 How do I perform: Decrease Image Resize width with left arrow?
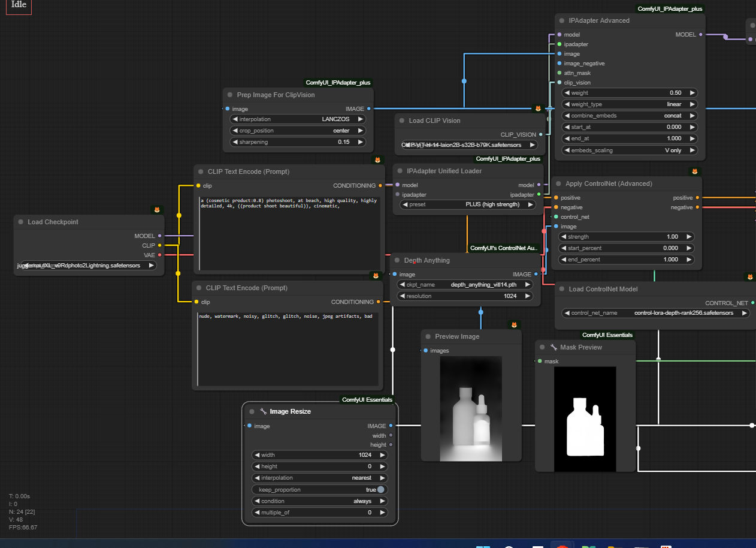pos(256,455)
